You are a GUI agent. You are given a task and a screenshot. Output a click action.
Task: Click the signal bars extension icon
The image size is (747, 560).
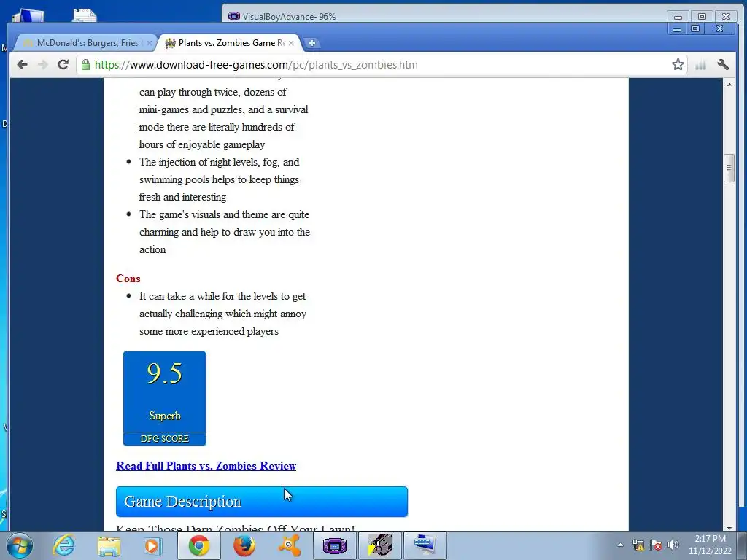pyautogui.click(x=700, y=65)
